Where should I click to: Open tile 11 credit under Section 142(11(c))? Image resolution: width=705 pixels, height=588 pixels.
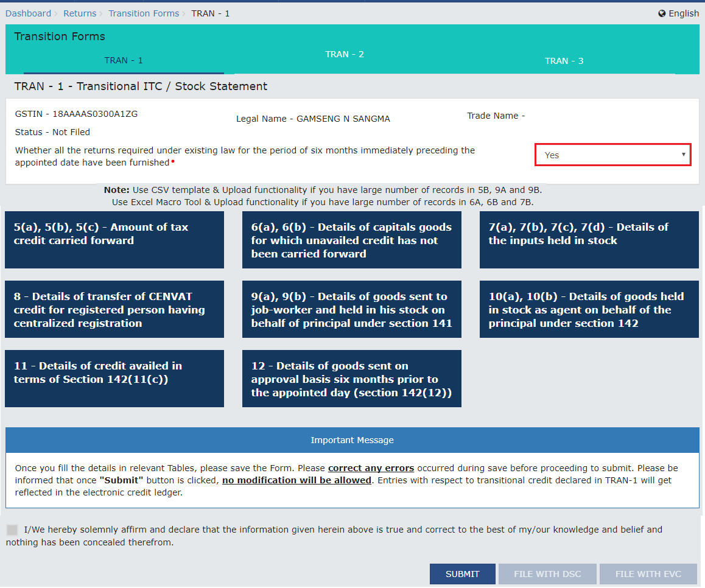(114, 379)
